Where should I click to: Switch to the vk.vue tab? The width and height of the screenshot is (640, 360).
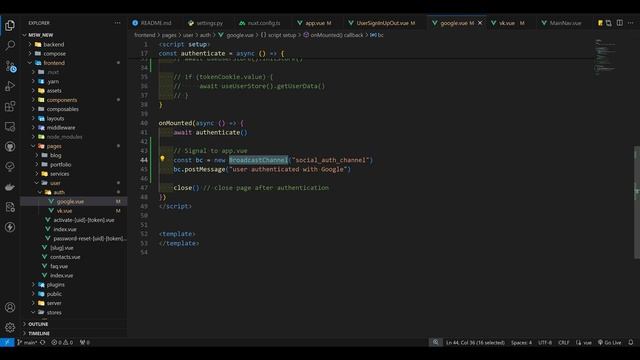coord(507,23)
